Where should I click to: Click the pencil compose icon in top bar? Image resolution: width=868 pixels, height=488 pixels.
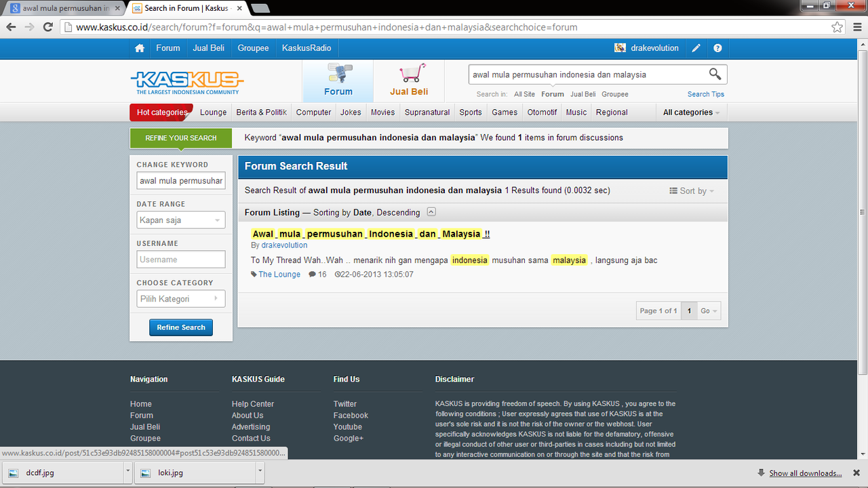pos(696,48)
